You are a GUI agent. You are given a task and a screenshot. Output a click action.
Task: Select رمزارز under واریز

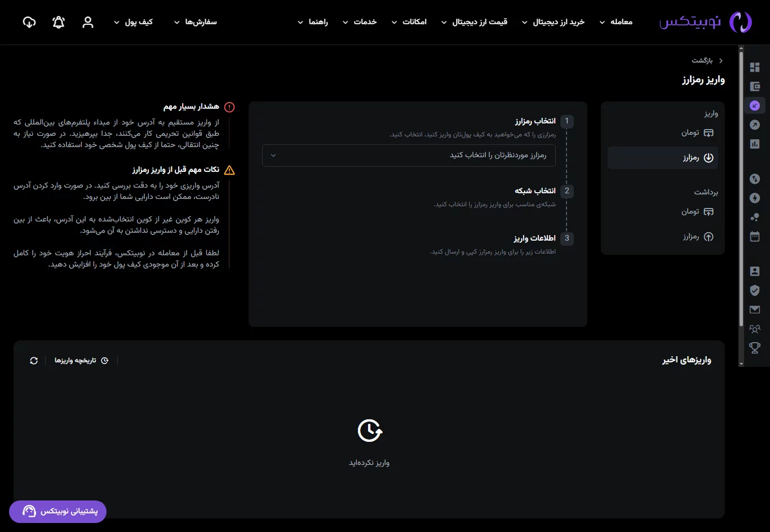click(663, 158)
